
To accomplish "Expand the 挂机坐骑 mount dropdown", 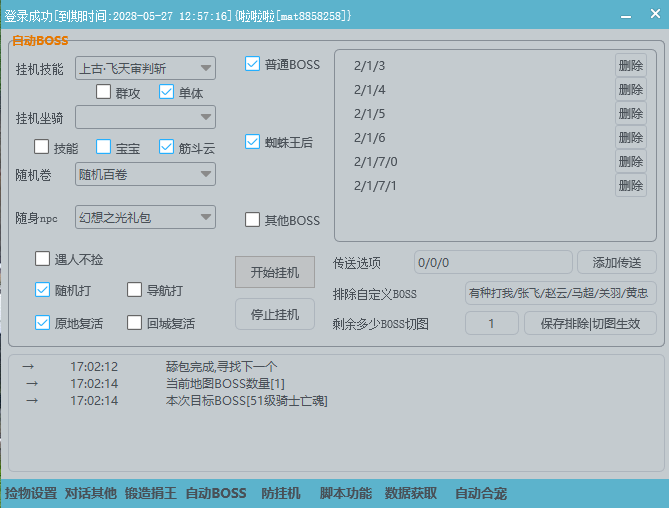I will (145, 118).
